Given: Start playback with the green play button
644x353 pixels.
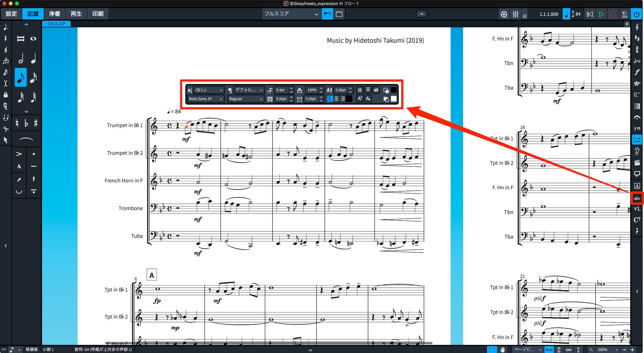Looking at the screenshot, I should (601, 14).
